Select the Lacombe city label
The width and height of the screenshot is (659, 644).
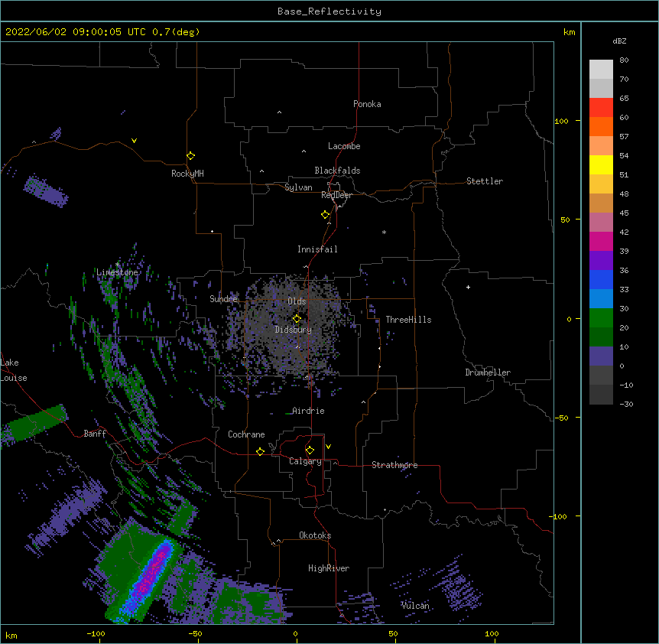pyautogui.click(x=344, y=146)
